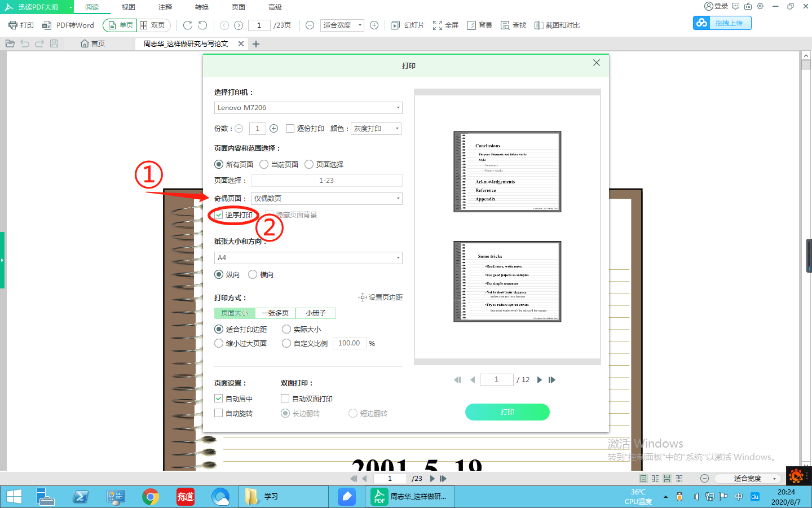
Task: Open the 幻灯片 slideshow mode
Action: tap(407, 25)
